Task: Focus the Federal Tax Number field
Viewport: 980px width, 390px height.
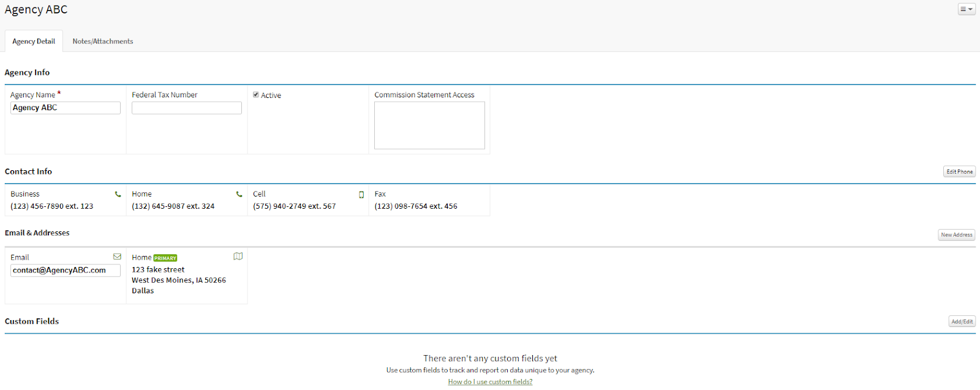Action: point(186,108)
